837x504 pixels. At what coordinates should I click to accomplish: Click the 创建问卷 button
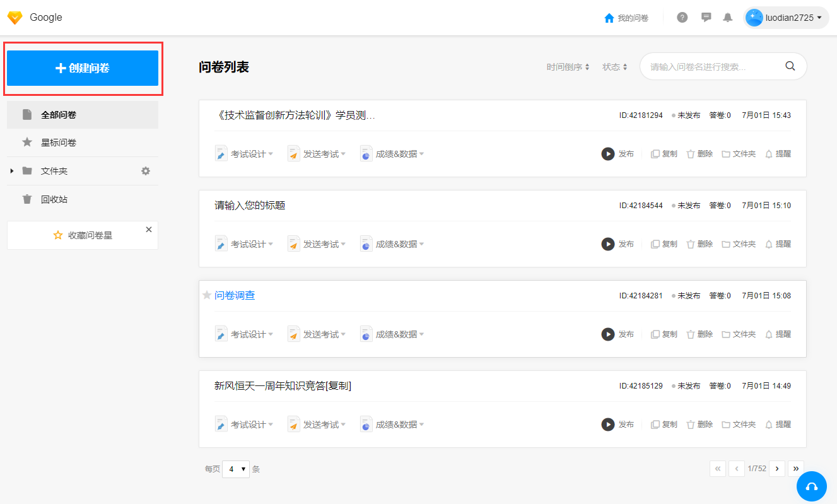83,68
